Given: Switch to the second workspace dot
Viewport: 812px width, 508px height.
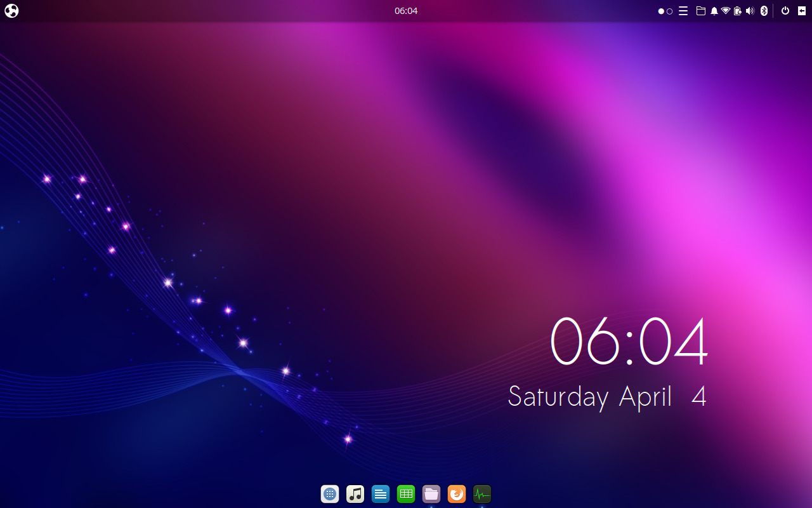Looking at the screenshot, I should coord(669,11).
